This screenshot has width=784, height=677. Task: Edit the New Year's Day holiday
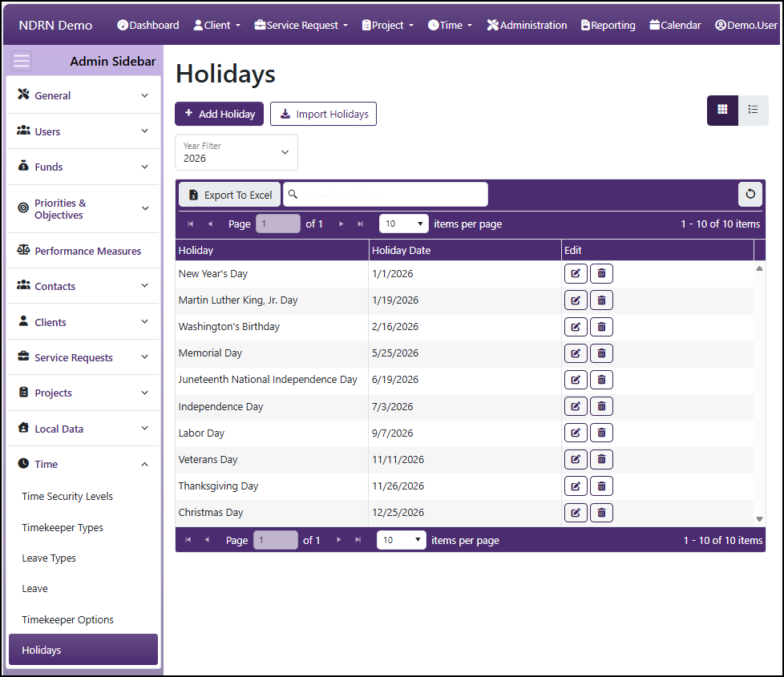click(x=576, y=273)
